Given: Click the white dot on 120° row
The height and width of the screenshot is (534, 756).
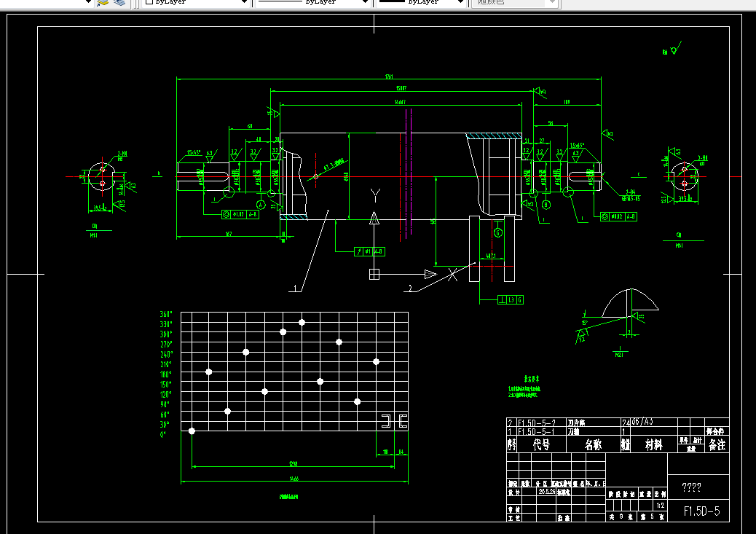Looking at the screenshot, I should click(x=264, y=392).
